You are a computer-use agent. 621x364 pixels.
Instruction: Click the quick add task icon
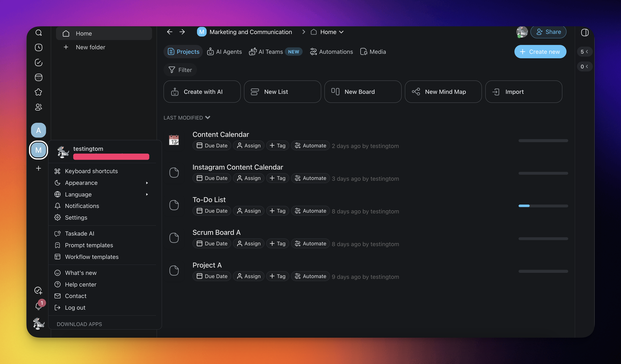39,290
